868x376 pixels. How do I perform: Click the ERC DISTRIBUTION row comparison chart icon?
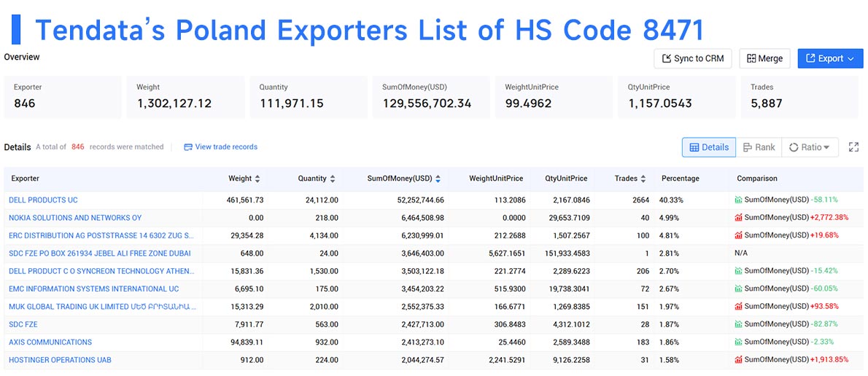click(x=738, y=235)
